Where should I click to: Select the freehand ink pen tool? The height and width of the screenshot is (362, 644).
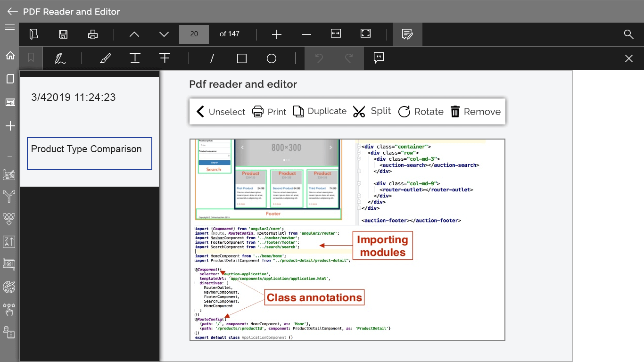pyautogui.click(x=60, y=58)
